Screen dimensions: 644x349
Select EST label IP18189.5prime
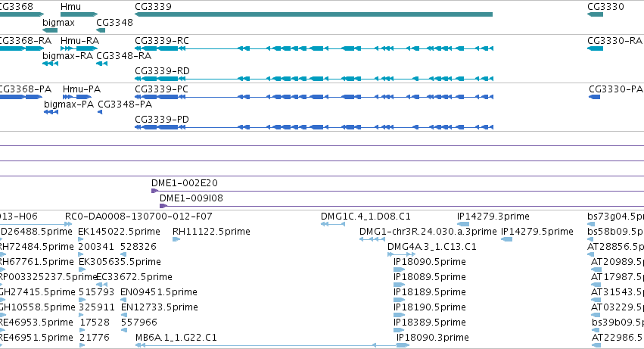click(x=430, y=292)
